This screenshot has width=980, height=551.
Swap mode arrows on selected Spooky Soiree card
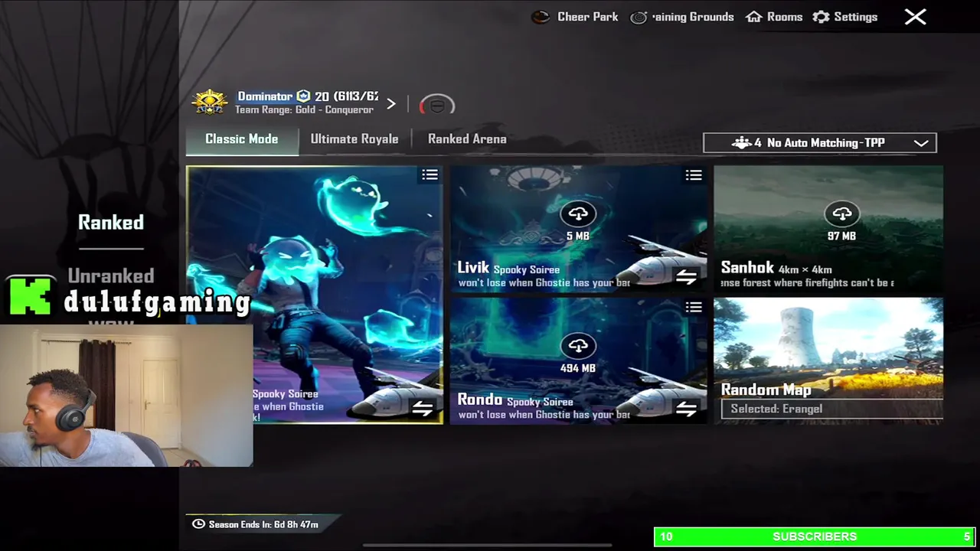tap(423, 409)
